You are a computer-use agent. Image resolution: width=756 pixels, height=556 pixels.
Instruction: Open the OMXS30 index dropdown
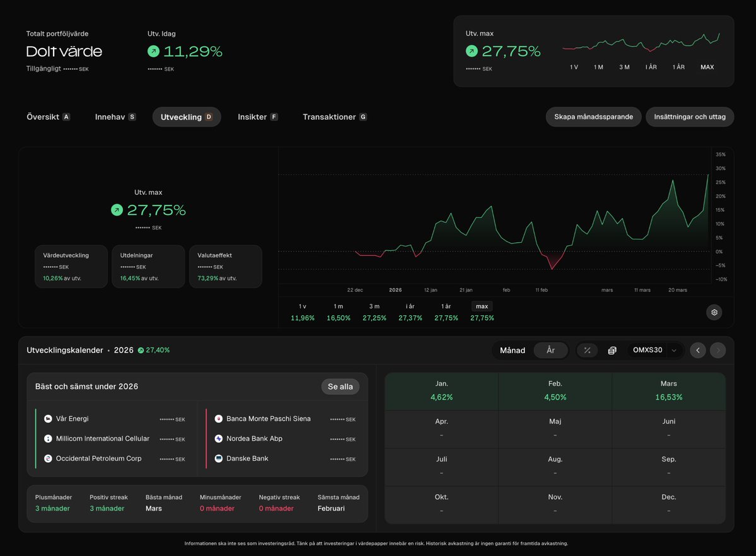[654, 350]
